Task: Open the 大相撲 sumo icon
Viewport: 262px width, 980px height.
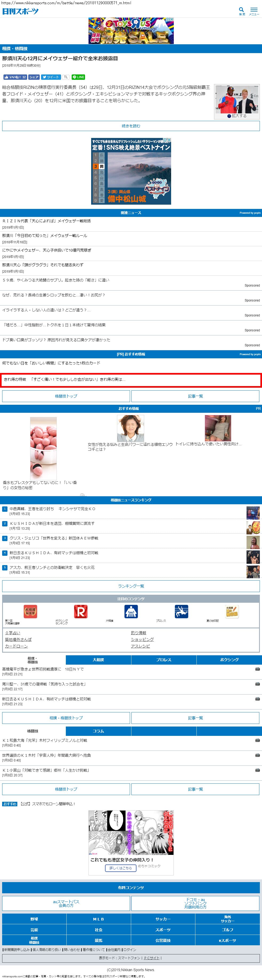Action: click(x=131, y=611)
